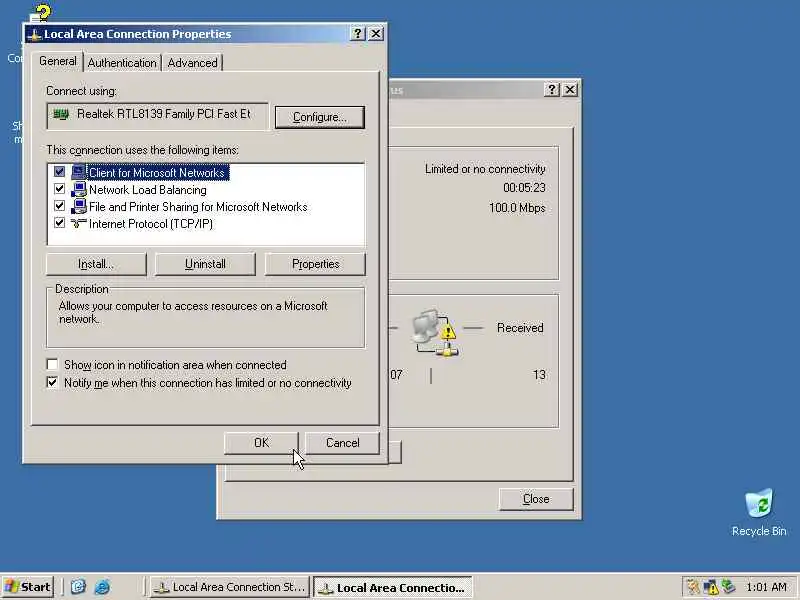Click the network activity computers icon in Status window
Viewport: 800px width, 600px height.
click(435, 333)
